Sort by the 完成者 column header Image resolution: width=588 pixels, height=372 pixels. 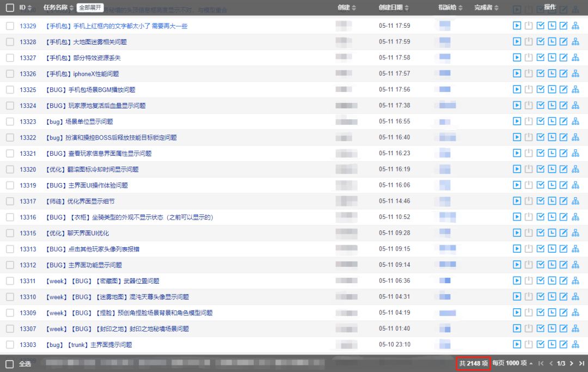[486, 8]
